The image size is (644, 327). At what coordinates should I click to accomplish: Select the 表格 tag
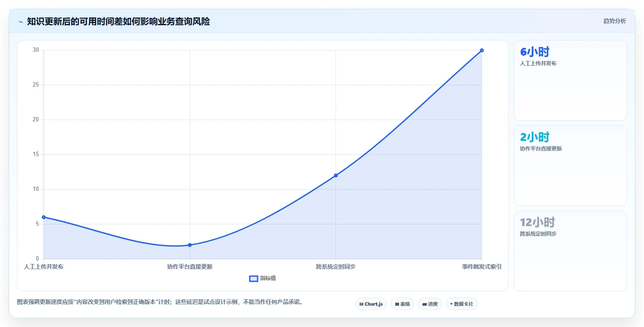(402, 304)
